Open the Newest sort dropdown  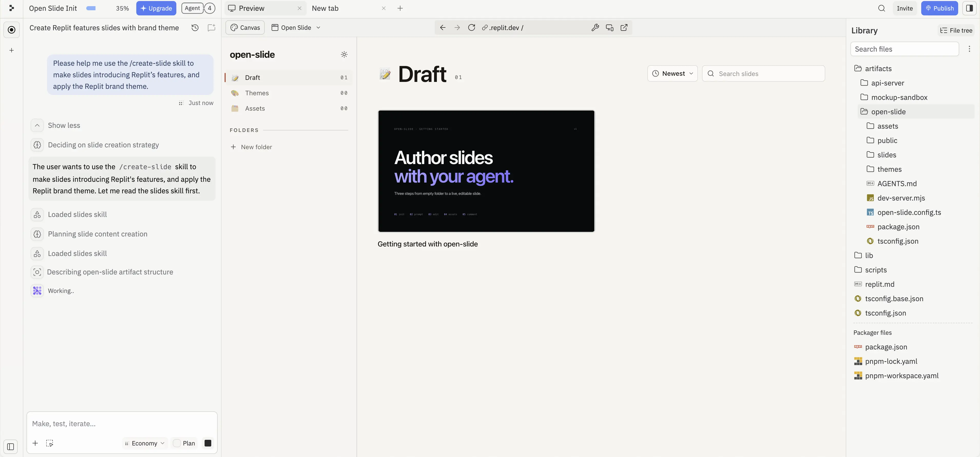(x=672, y=73)
